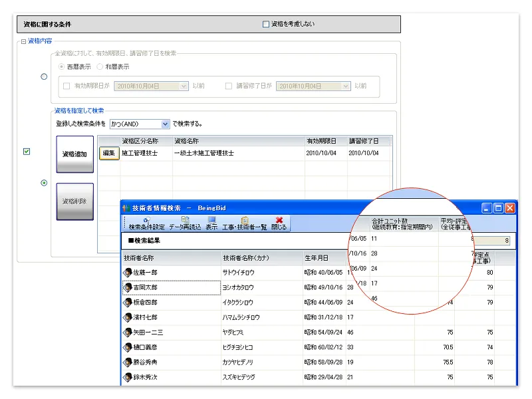Click the person icon beside 佐藤一郎
Image resolution: width=532 pixels, height=399 pixels.
[128, 272]
